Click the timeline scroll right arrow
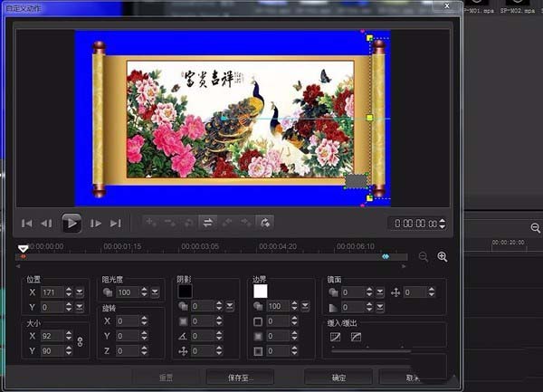543x392 pixels. coord(404,266)
